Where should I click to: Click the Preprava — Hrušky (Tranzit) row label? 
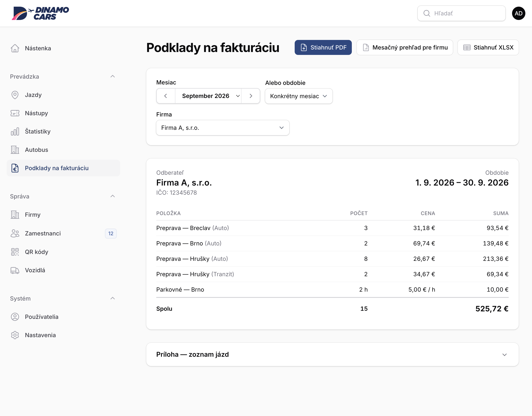(195, 274)
